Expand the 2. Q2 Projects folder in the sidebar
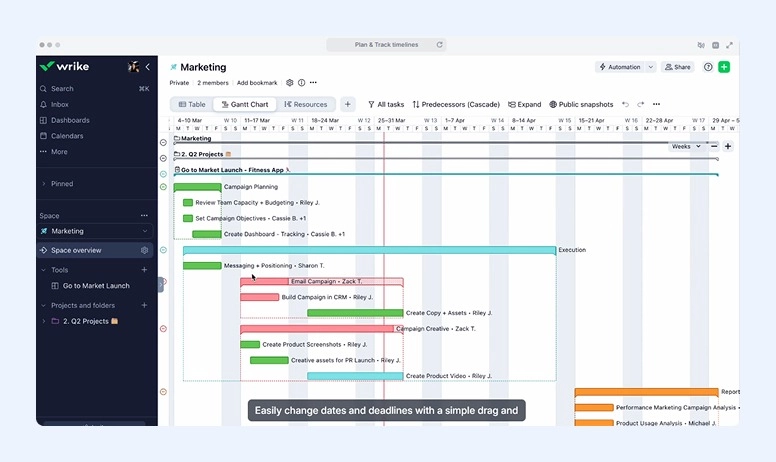 [44, 322]
